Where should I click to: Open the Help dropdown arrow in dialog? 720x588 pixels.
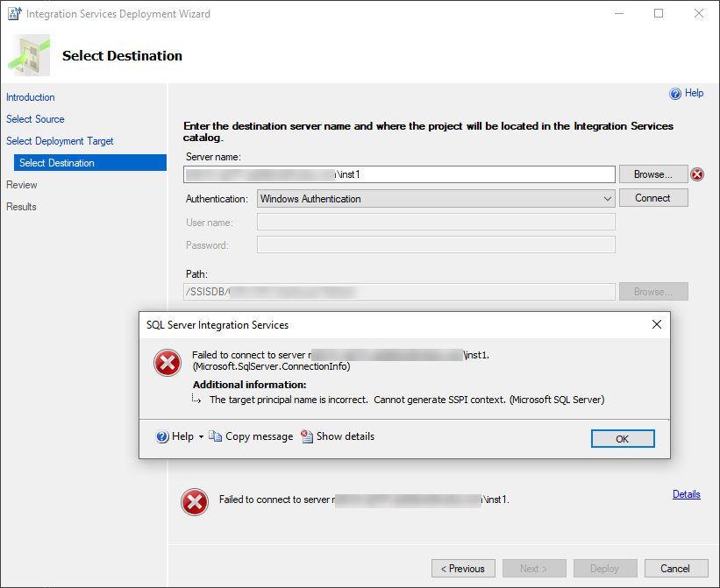tap(201, 437)
